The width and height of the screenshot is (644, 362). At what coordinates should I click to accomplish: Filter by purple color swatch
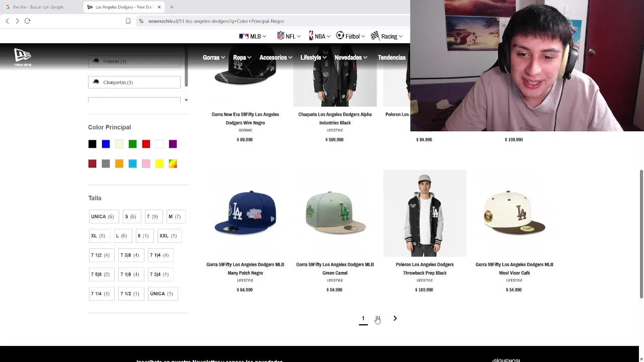tap(173, 144)
